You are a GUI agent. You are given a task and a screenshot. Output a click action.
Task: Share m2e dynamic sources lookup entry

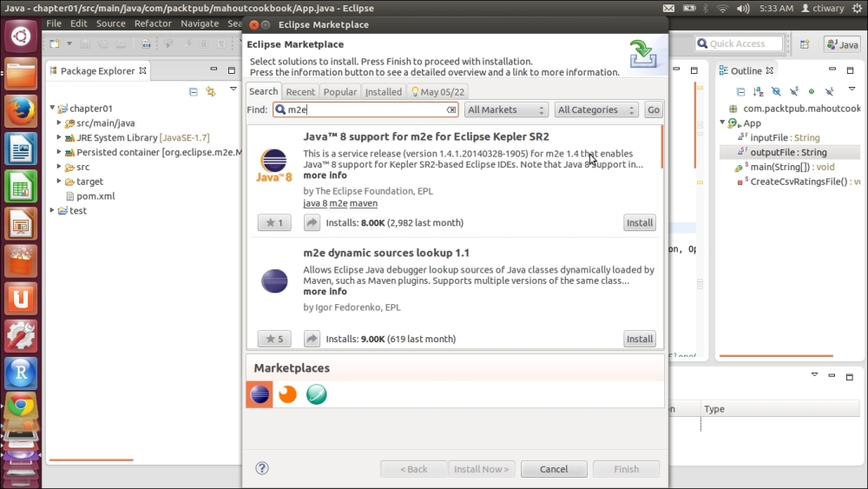(312, 339)
